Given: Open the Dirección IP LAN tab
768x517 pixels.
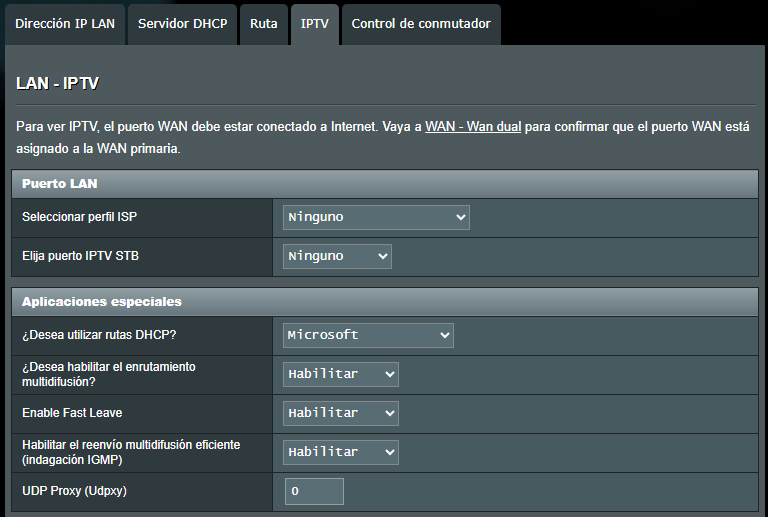Looking at the screenshot, I should click(x=65, y=23).
